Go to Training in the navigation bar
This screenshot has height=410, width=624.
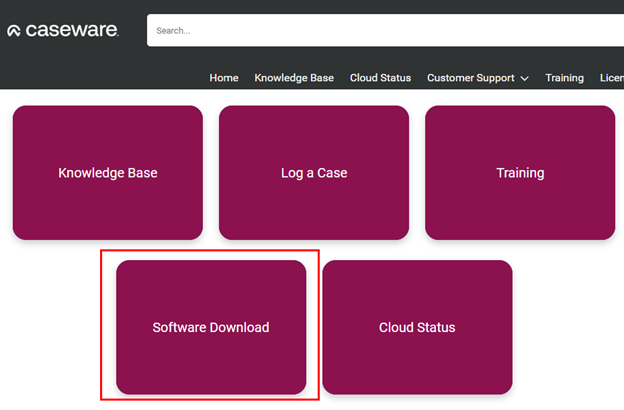pyautogui.click(x=564, y=78)
